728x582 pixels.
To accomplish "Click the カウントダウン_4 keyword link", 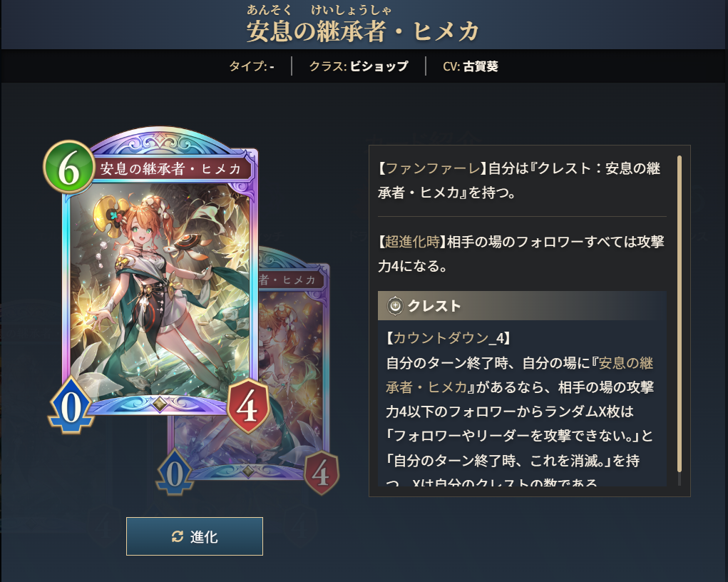I will pyautogui.click(x=448, y=337).
